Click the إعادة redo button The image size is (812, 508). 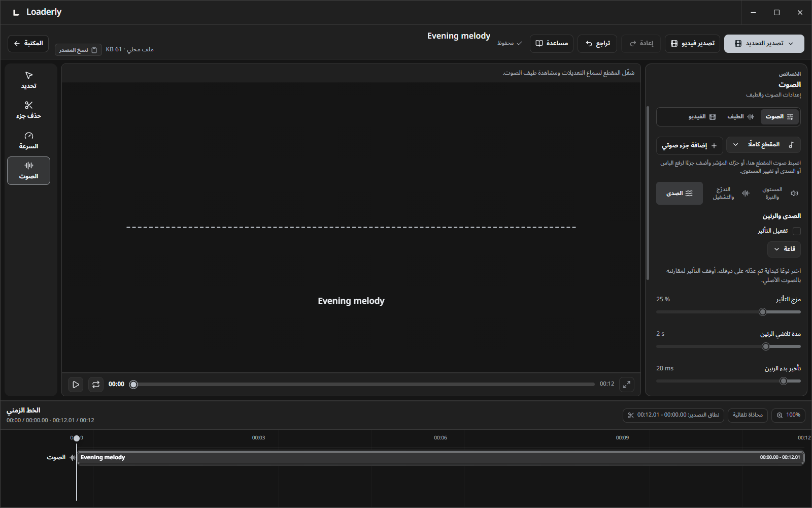tap(641, 44)
